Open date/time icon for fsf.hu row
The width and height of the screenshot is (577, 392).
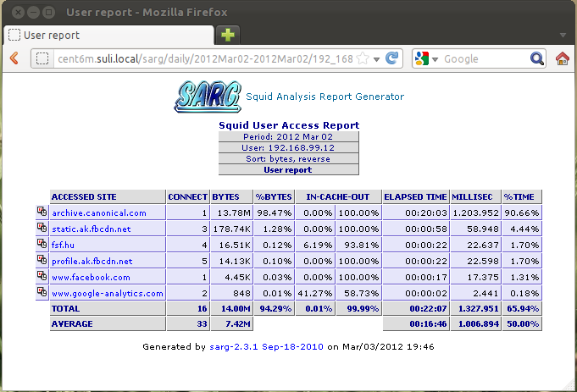click(42, 244)
